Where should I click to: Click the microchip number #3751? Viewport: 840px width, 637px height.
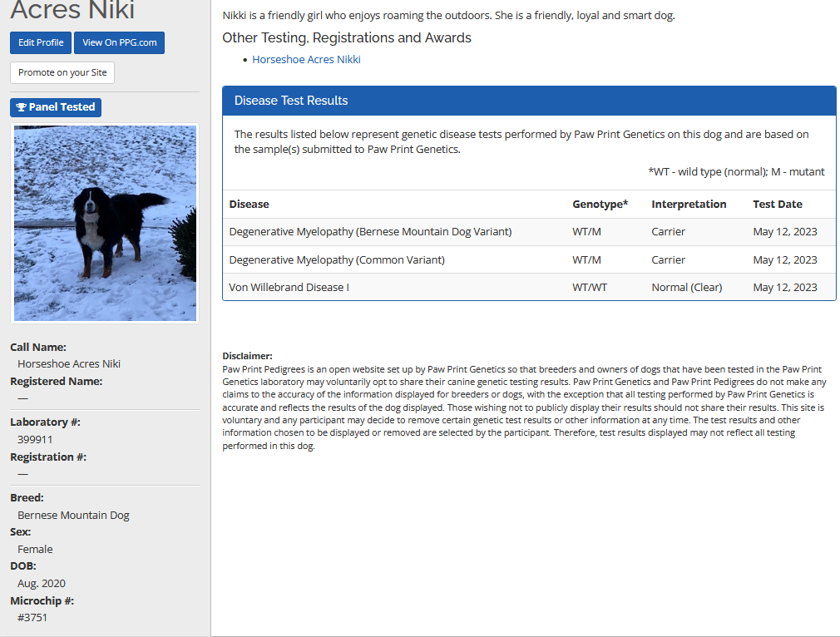pyautogui.click(x=33, y=617)
